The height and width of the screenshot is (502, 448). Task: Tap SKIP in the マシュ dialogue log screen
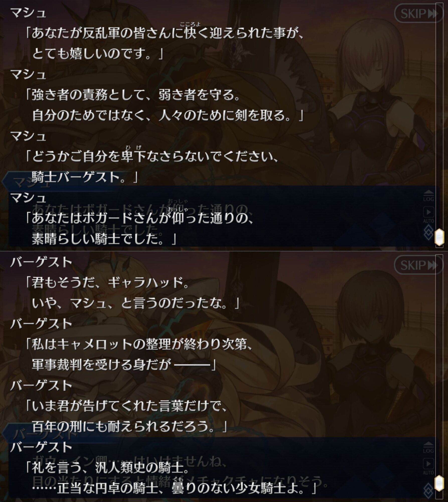[418, 13]
